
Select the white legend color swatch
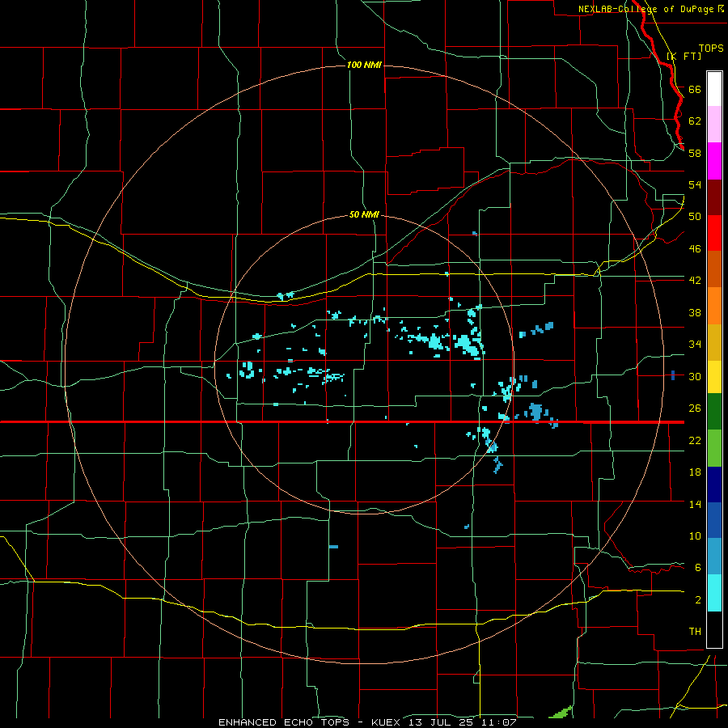pos(714,89)
